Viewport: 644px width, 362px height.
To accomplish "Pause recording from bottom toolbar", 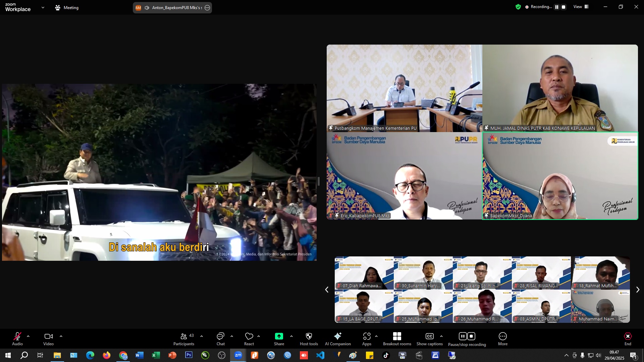I will point(463,336).
